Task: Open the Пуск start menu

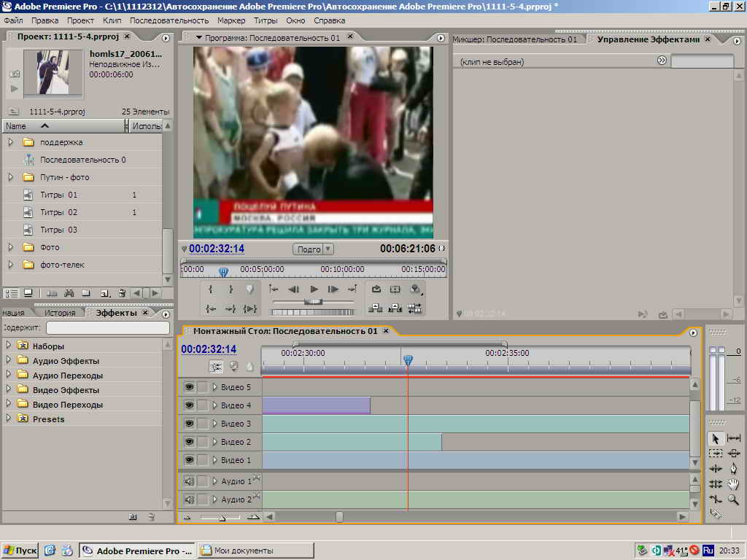Action: (x=20, y=551)
